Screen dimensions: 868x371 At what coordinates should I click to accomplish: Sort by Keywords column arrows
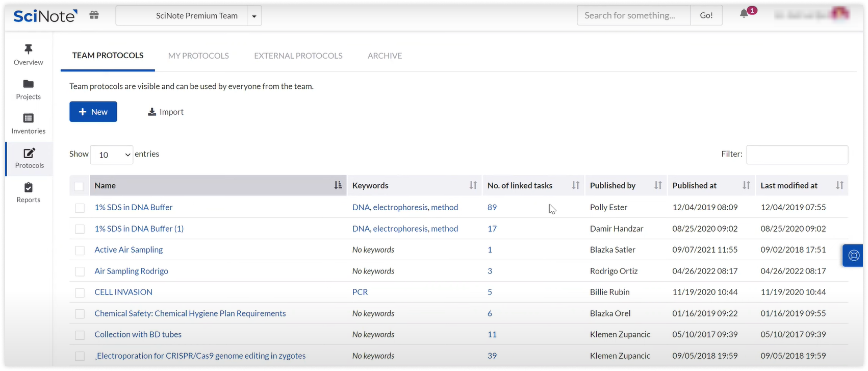tap(473, 185)
